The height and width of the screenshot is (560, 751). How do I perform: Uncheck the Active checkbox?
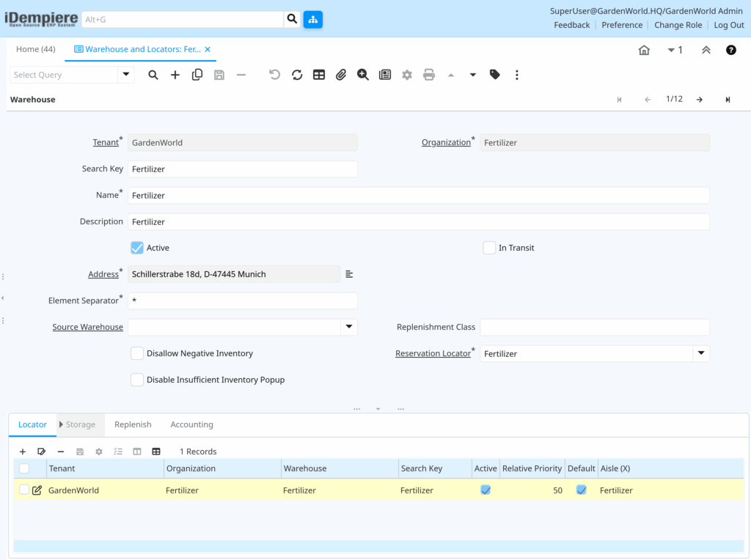tap(137, 248)
